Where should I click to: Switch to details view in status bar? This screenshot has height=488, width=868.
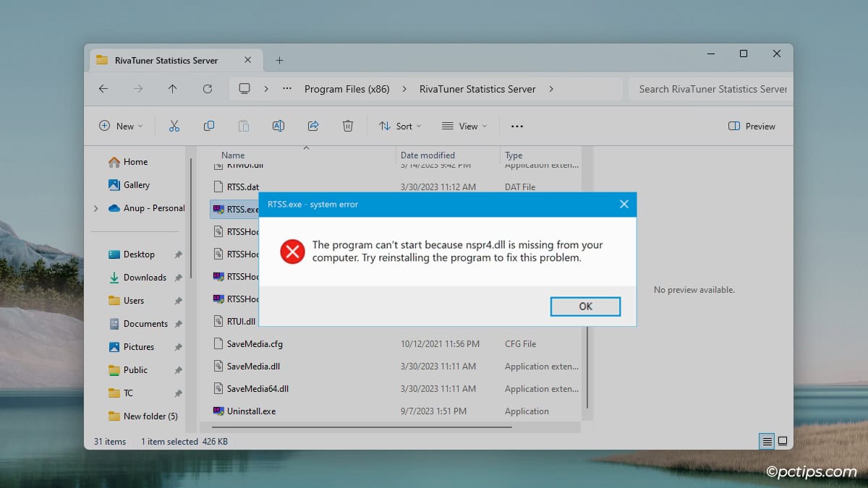[765, 441]
